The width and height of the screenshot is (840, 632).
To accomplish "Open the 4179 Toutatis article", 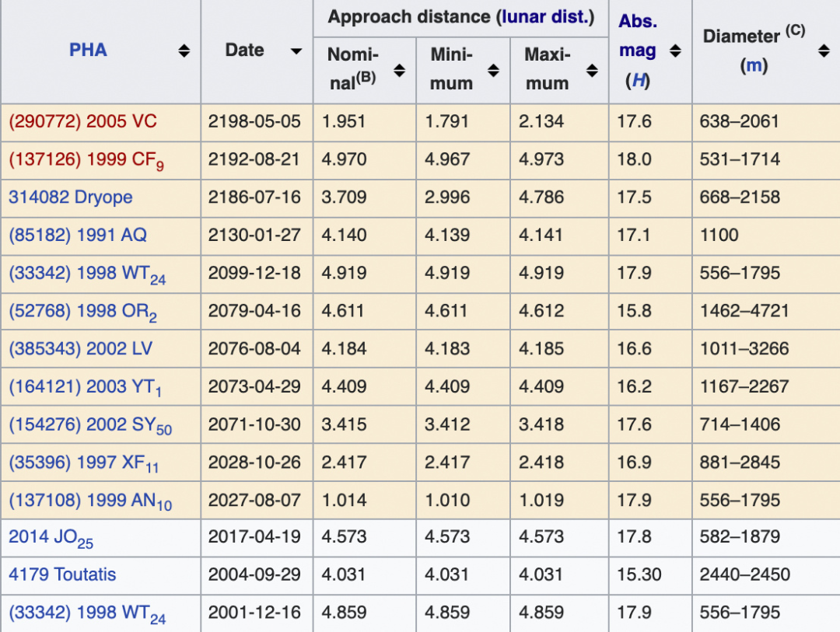I will tap(62, 575).
